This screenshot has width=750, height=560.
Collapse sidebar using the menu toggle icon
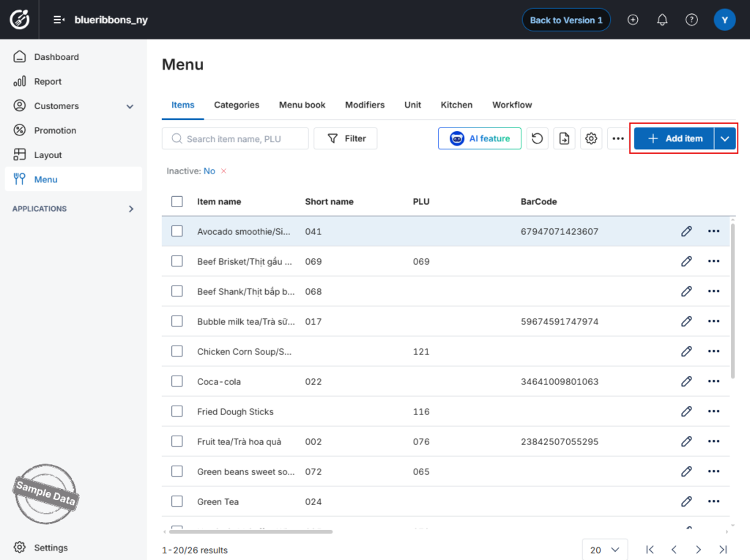(59, 20)
